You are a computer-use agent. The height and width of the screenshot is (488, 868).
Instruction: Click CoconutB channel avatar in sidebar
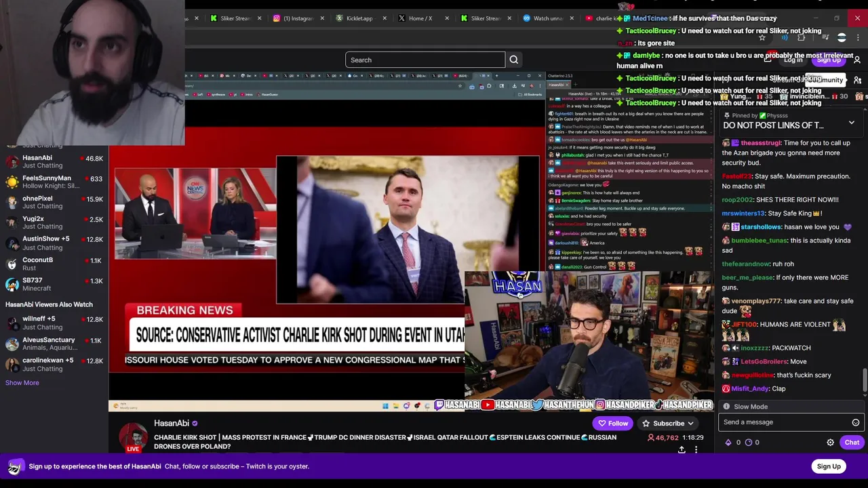click(12, 264)
